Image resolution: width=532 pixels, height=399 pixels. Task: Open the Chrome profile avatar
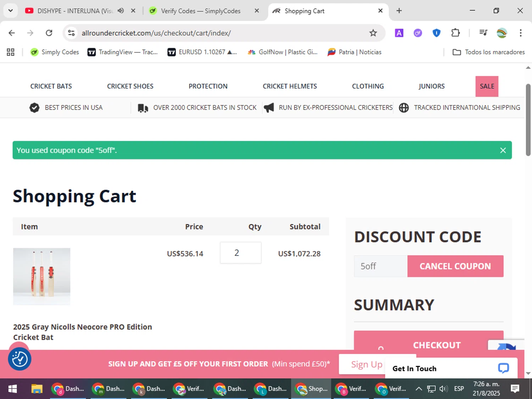pyautogui.click(x=502, y=33)
